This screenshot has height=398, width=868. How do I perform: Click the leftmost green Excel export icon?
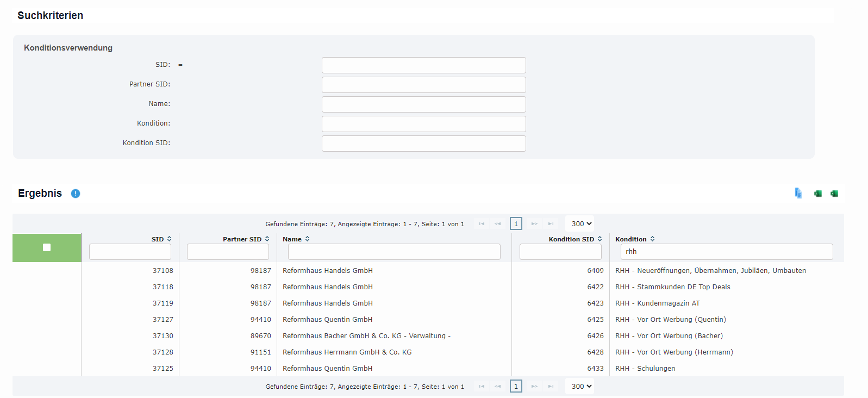pyautogui.click(x=817, y=194)
